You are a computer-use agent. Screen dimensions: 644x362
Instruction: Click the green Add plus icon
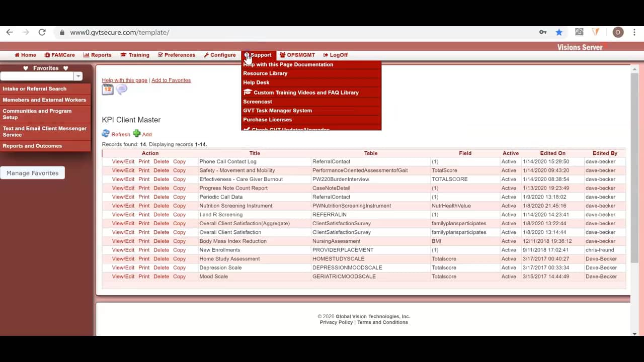click(136, 134)
